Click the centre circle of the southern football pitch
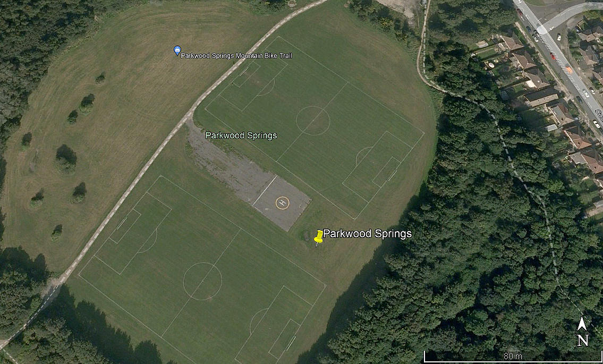Viewport: 603px width, 364px height. [x=202, y=281]
